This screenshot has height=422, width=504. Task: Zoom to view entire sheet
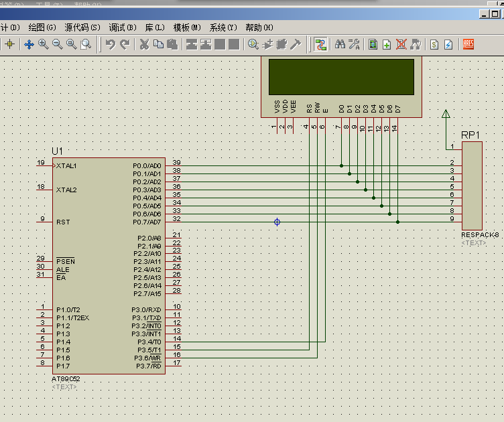point(71,44)
